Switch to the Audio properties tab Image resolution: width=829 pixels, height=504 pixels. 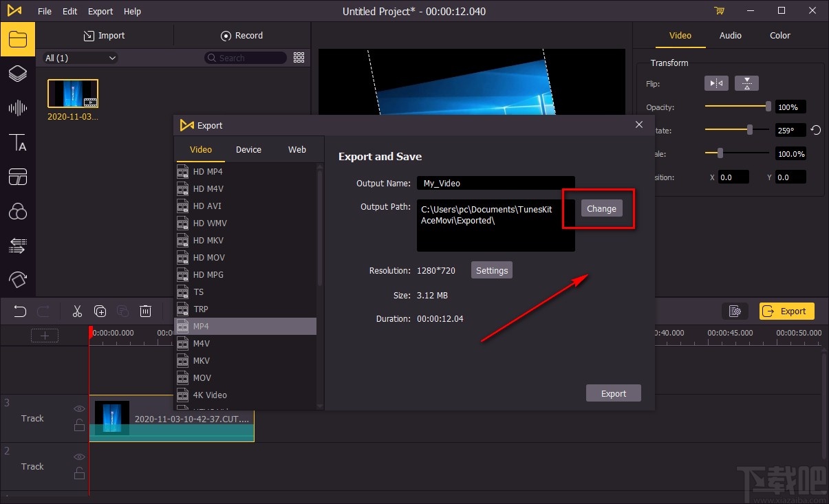731,35
